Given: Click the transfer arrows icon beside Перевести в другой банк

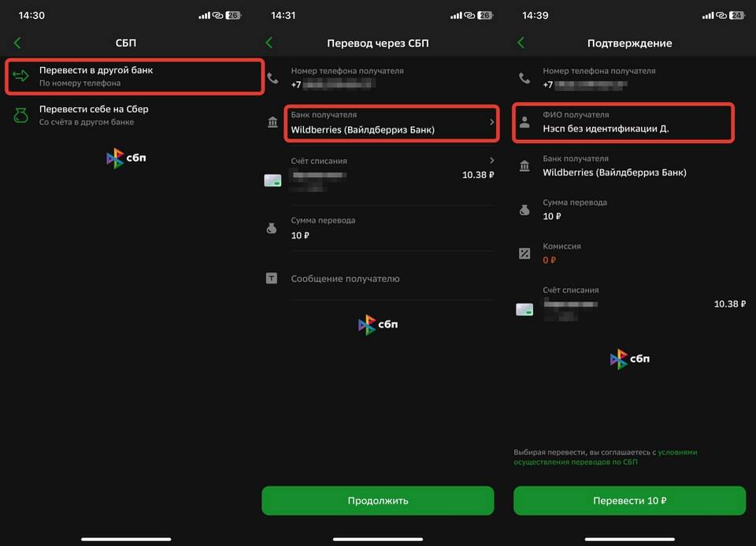Looking at the screenshot, I should pyautogui.click(x=22, y=76).
